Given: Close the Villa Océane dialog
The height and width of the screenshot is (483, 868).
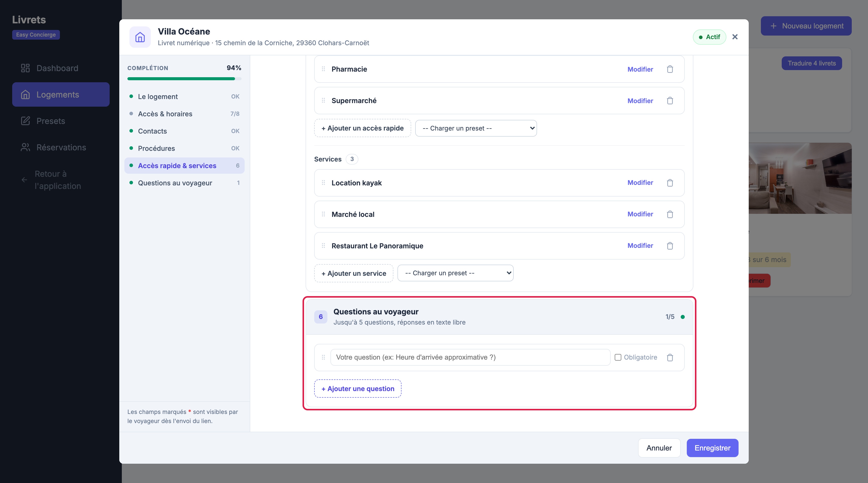Looking at the screenshot, I should pos(735,37).
